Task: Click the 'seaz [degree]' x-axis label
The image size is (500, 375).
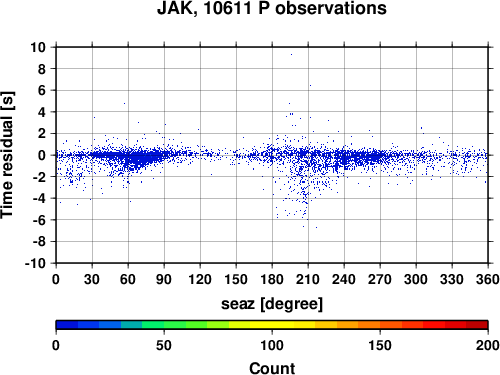Action: [272, 304]
